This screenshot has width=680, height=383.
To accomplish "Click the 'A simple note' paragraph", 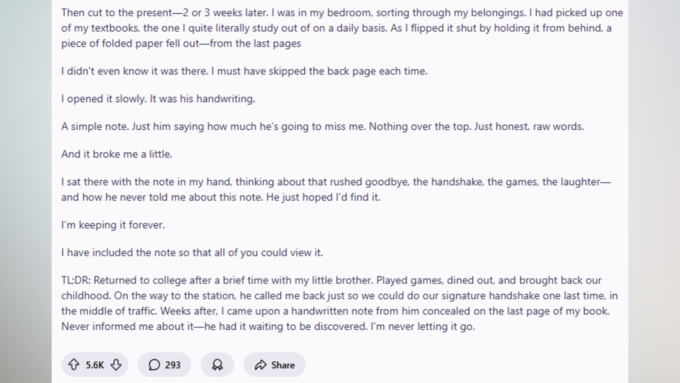I will 322,127.
